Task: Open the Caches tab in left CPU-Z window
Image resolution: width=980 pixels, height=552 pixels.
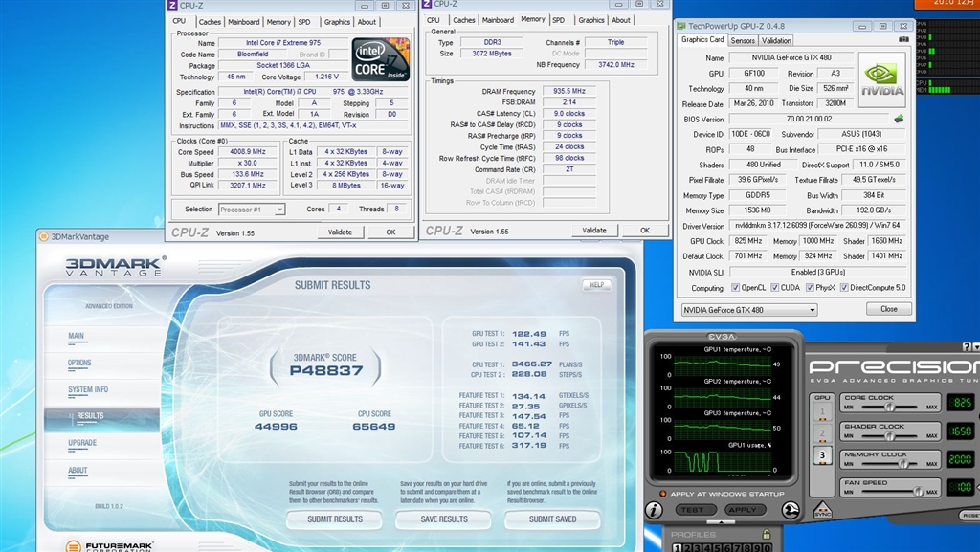Action: point(210,22)
